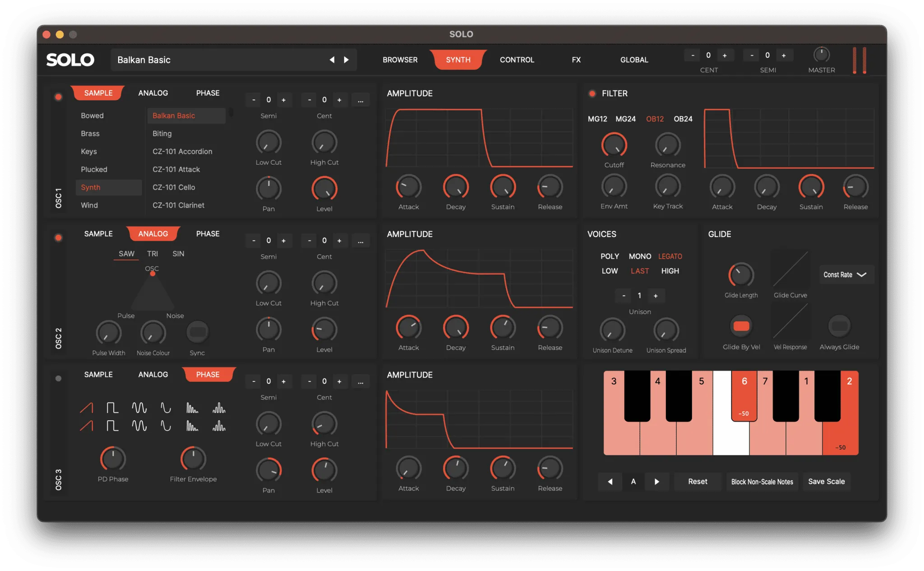This screenshot has height=571, width=924.
Task: Open the Const Rate dropdown
Action: [846, 274]
